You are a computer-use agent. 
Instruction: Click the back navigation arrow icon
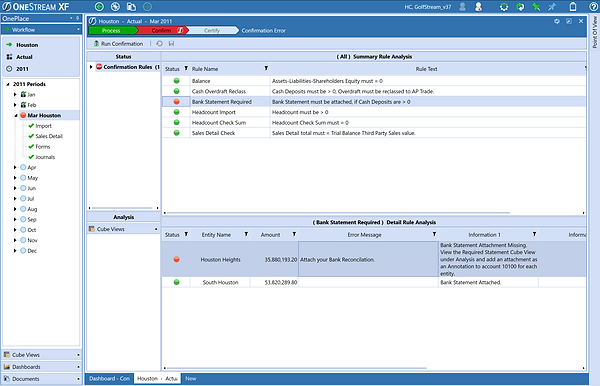pyautogui.click(x=99, y=7)
